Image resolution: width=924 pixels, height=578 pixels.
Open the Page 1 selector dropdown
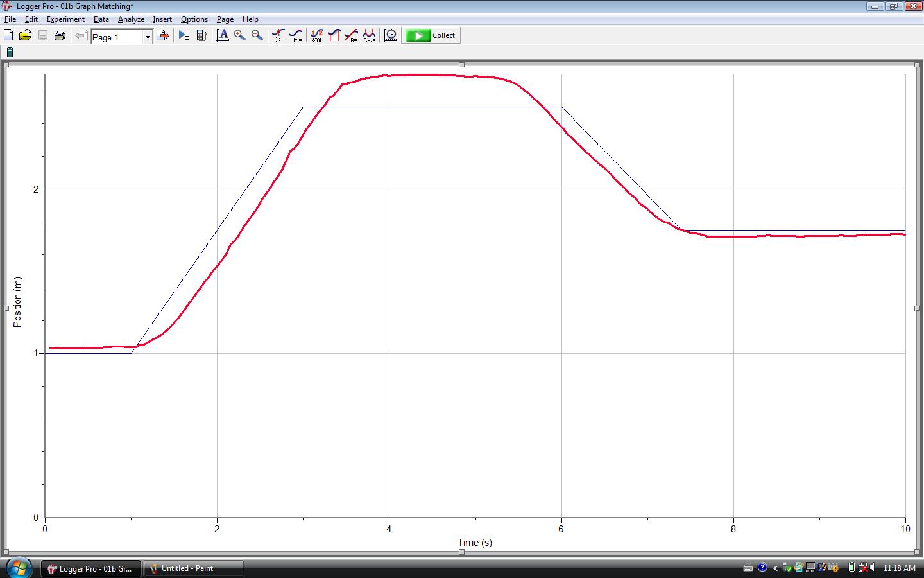[x=148, y=37]
